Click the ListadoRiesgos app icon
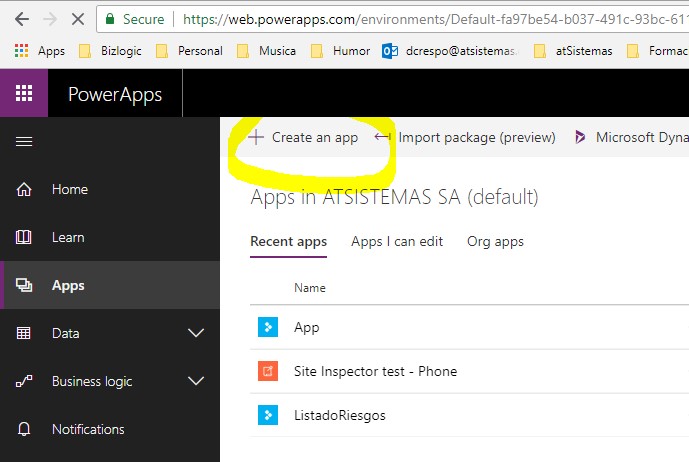Image resolution: width=689 pixels, height=462 pixels. tap(267, 415)
